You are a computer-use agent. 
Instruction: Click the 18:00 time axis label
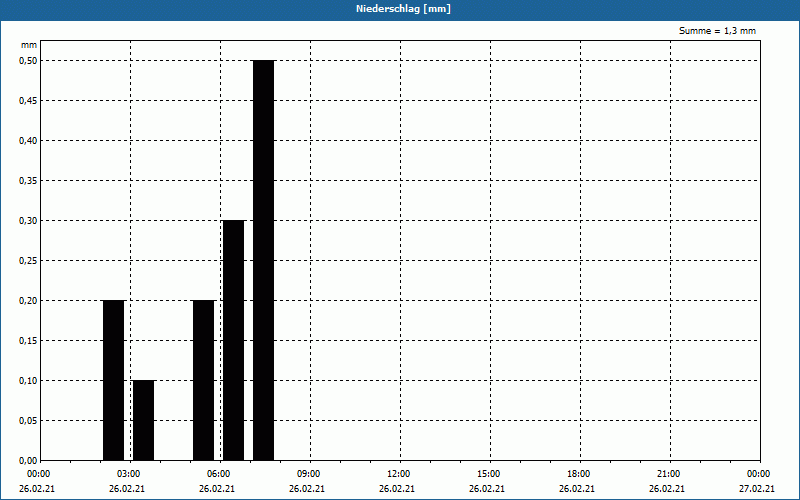click(578, 474)
